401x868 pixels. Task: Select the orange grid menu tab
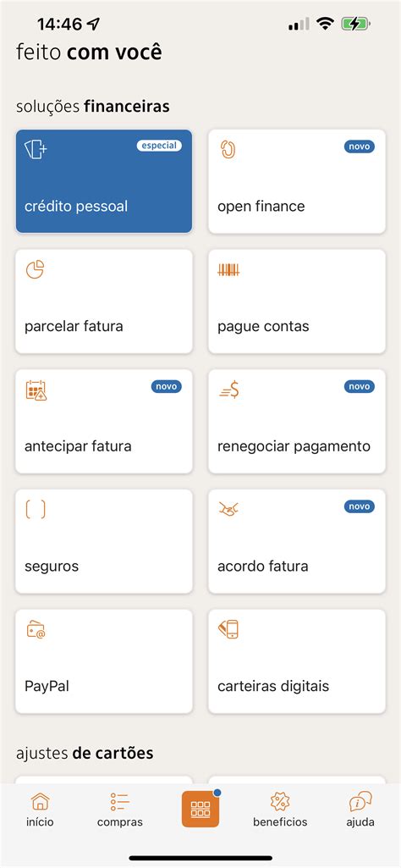click(200, 809)
